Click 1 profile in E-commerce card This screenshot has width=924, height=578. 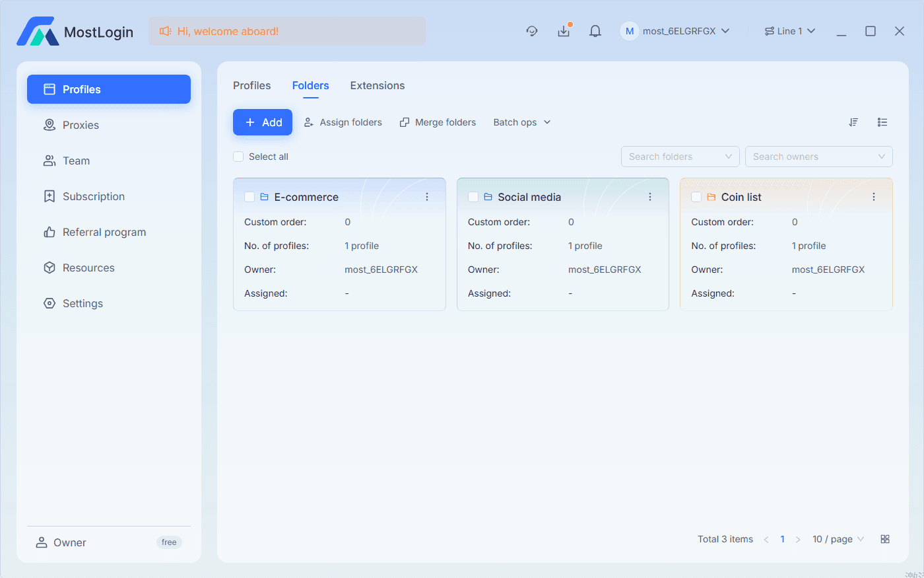[x=362, y=246]
